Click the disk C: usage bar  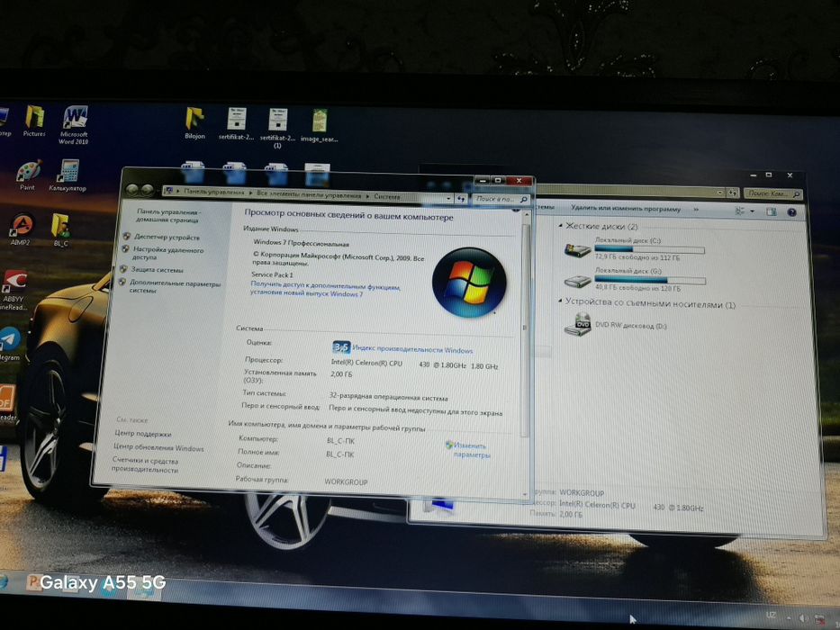pyautogui.click(x=649, y=249)
